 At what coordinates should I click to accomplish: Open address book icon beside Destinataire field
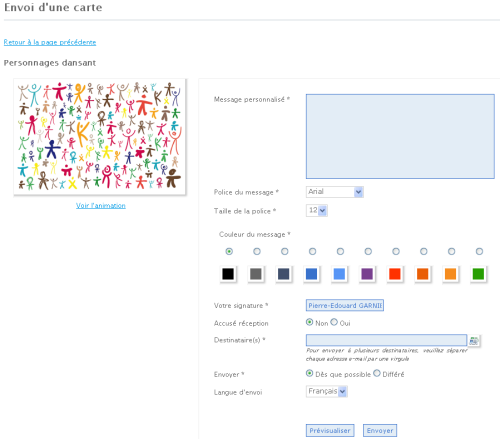click(x=474, y=341)
